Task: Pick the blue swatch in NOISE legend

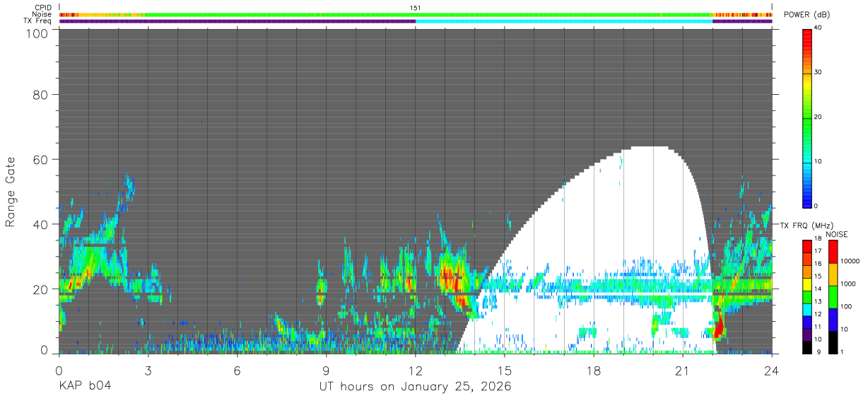Action: 833,320
